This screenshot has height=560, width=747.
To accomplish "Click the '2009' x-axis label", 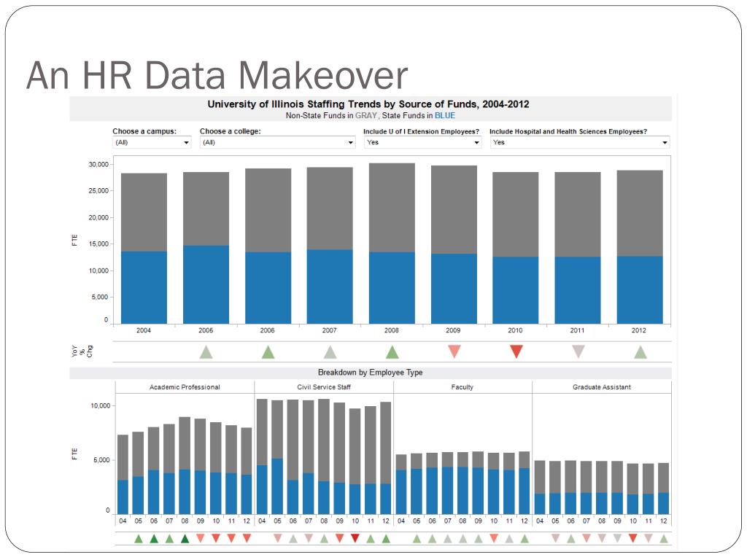I will (x=453, y=330).
